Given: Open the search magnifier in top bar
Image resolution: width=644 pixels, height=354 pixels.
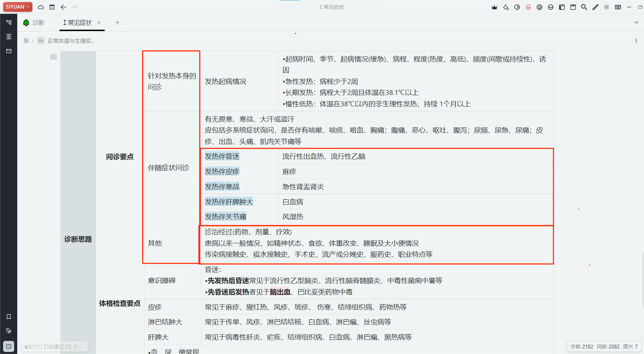Looking at the screenshot, I should [584, 7].
